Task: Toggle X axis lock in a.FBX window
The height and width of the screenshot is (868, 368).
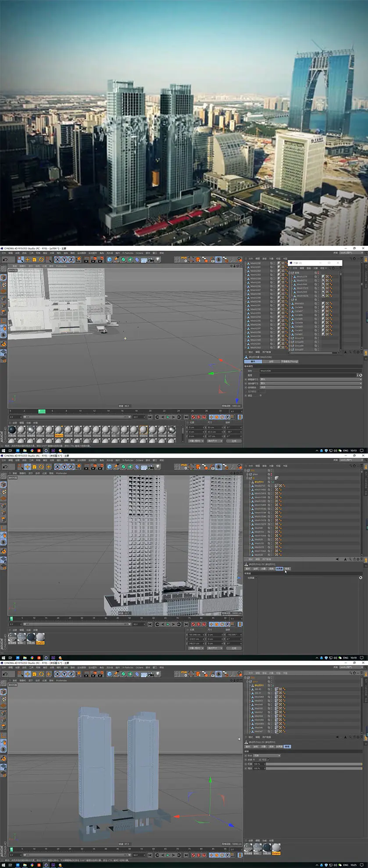Action: point(57,259)
